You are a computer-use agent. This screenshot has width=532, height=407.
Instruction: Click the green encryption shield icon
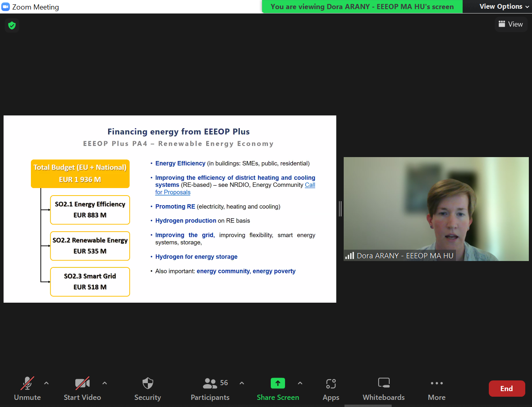tap(12, 26)
